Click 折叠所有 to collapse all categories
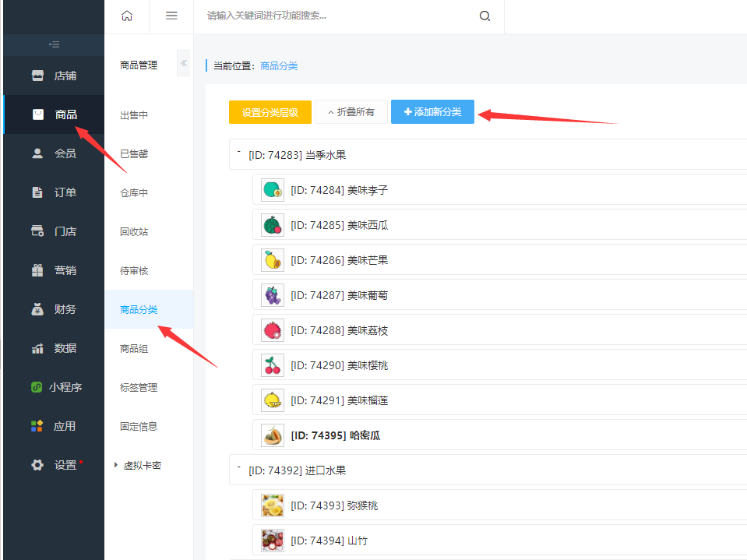The width and height of the screenshot is (747, 560). click(351, 112)
